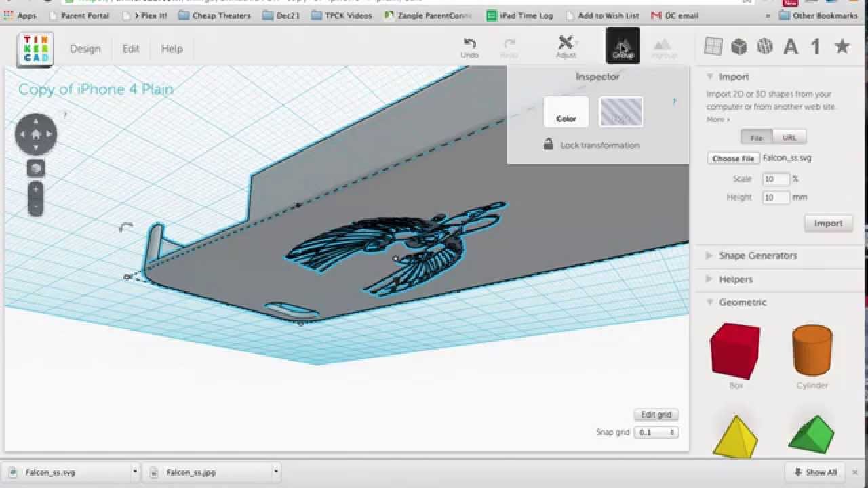Image resolution: width=868 pixels, height=488 pixels.
Task: Click the Group tool icon
Action: click(x=623, y=45)
